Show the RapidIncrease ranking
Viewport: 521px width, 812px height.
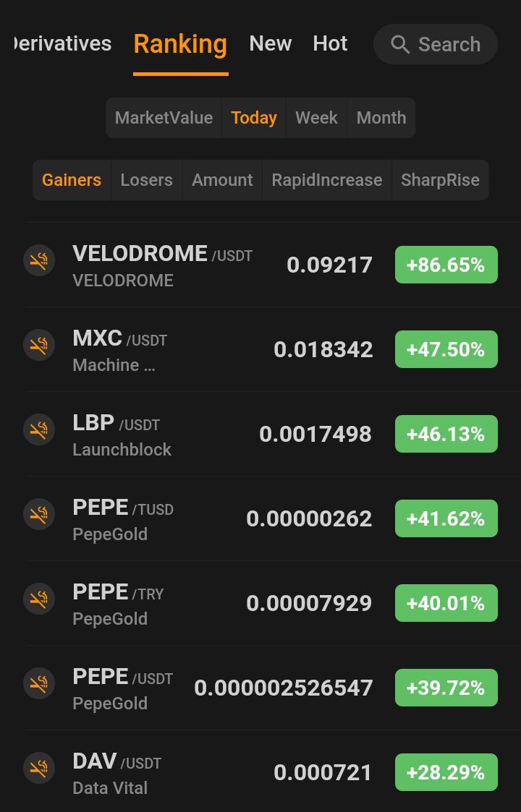pos(327,180)
